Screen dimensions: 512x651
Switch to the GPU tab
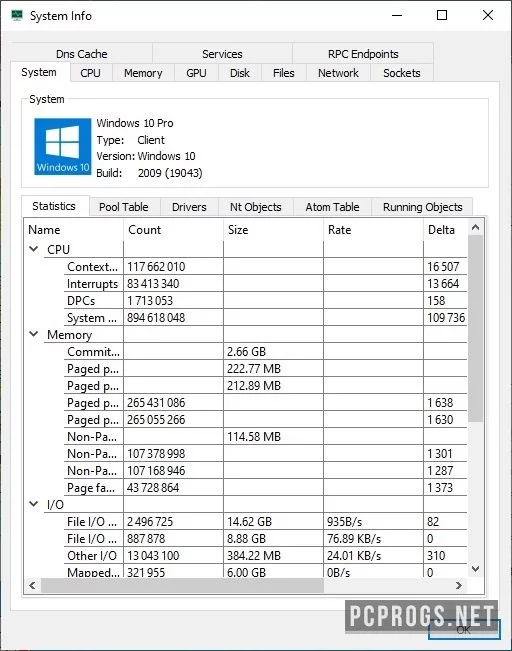pyautogui.click(x=196, y=73)
